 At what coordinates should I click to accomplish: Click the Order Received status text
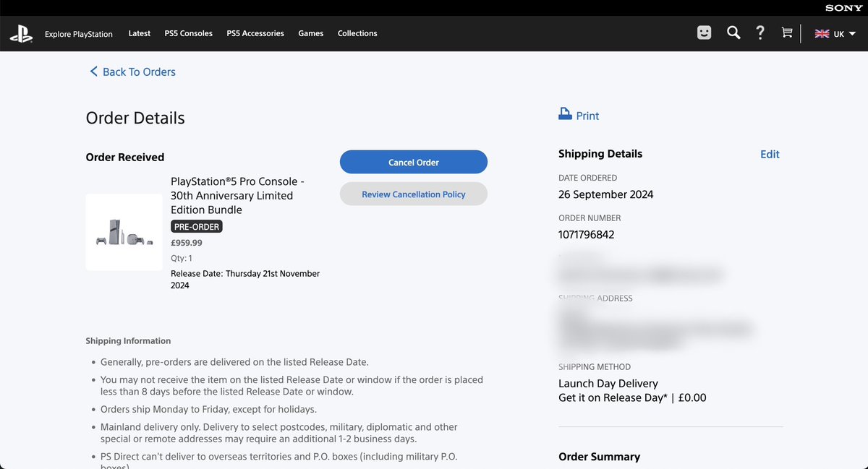125,158
